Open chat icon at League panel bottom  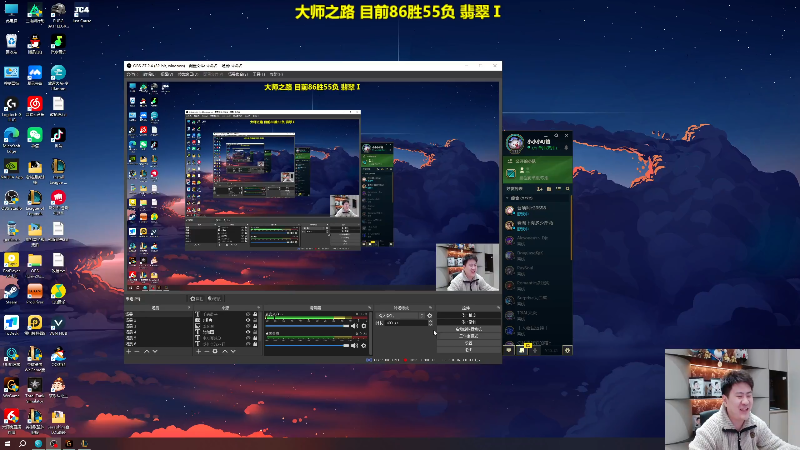point(509,350)
